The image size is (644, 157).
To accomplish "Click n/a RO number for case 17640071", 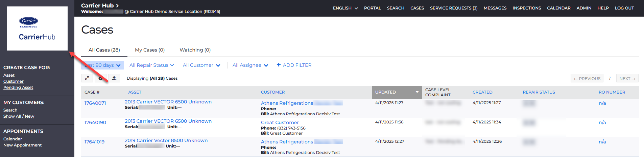I will (x=602, y=103).
